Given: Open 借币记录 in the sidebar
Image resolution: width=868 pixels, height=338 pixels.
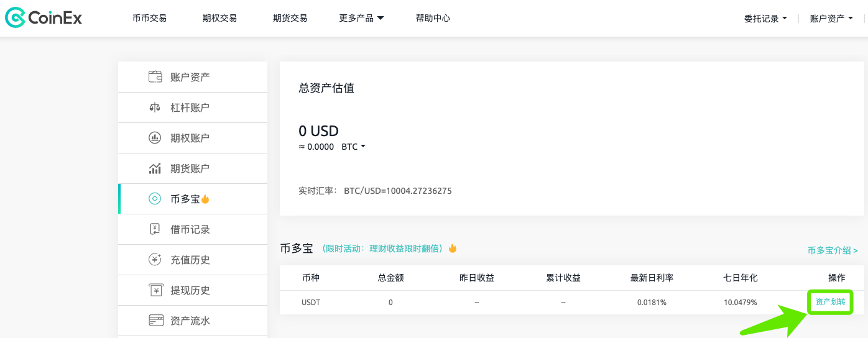Looking at the screenshot, I should [193, 229].
